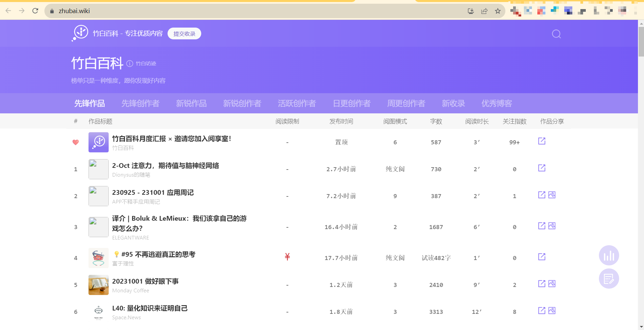The image size is (644, 330).
Task: Select the 新收录 tab
Action: click(x=453, y=103)
